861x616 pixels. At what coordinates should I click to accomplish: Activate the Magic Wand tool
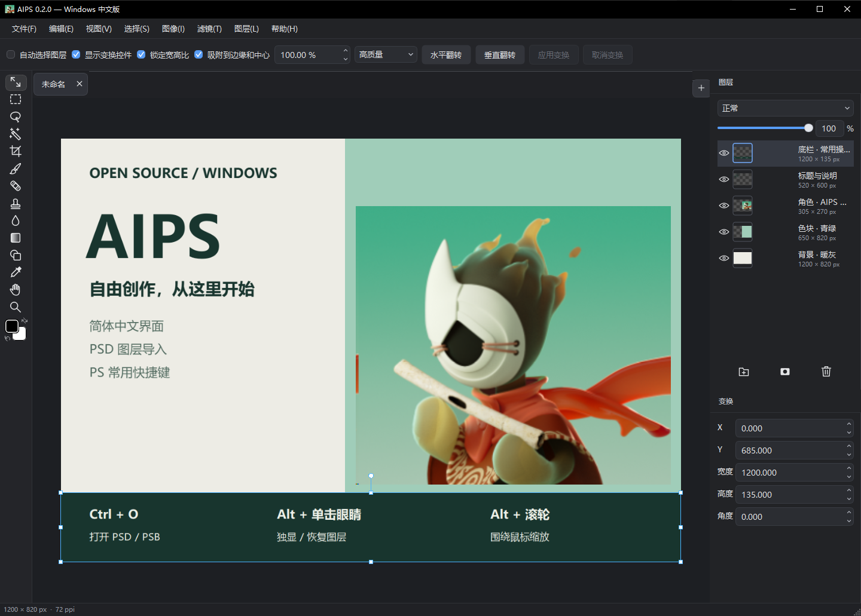pyautogui.click(x=16, y=134)
